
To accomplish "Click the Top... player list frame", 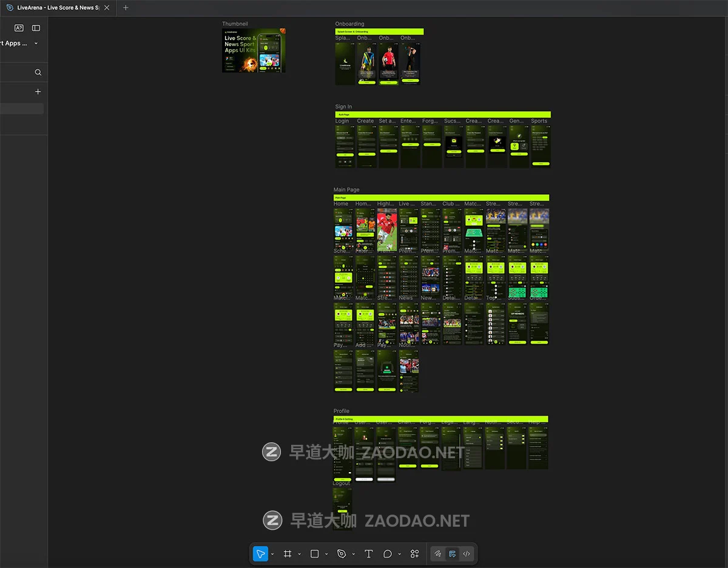I will coord(496,323).
